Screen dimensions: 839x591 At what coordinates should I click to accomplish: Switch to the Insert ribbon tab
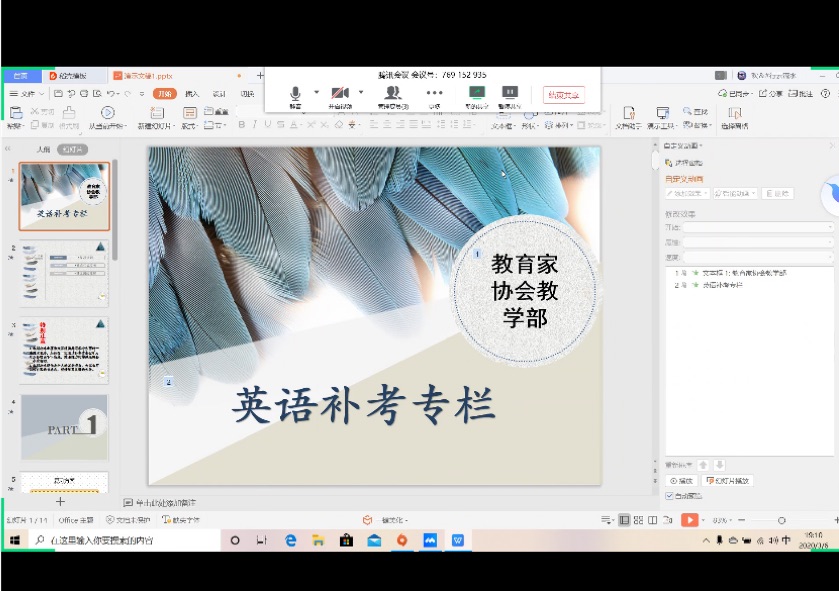click(x=192, y=94)
